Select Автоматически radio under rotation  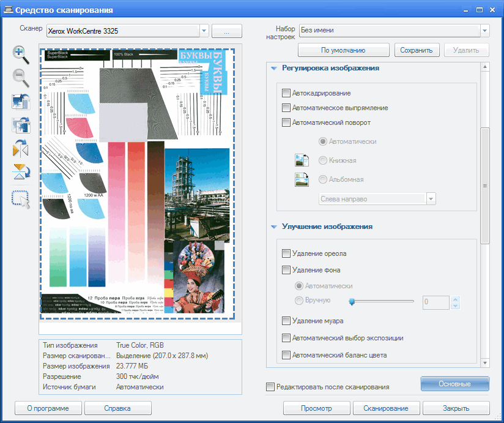[323, 141]
